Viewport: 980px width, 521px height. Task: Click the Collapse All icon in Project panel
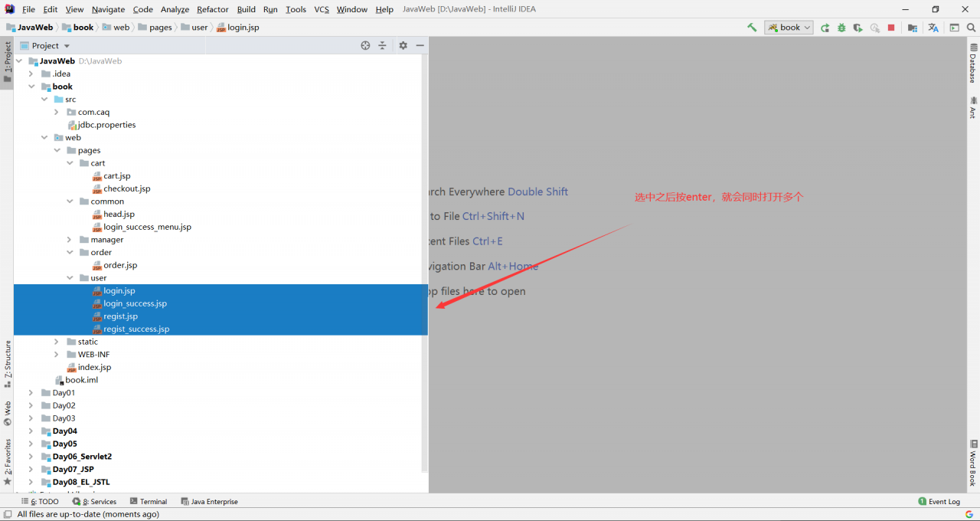[382, 45]
